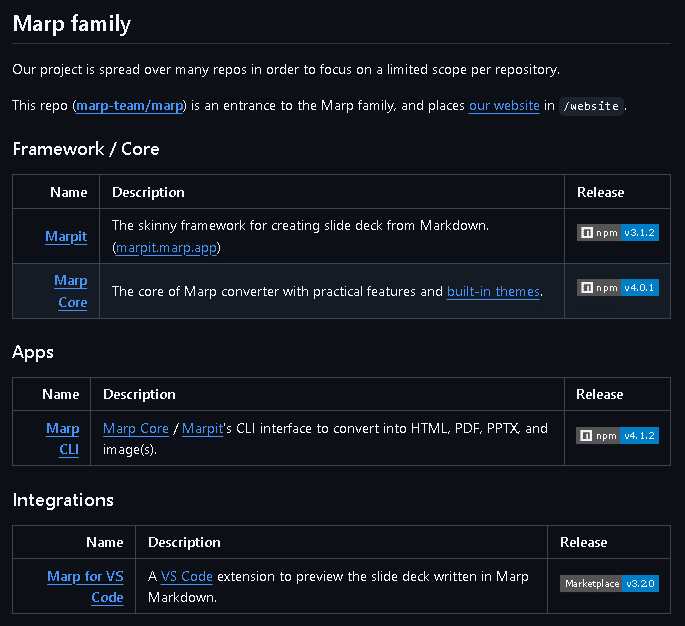The image size is (685, 626).
Task: Click the VS Code link in Integrations description
Action: click(x=187, y=576)
